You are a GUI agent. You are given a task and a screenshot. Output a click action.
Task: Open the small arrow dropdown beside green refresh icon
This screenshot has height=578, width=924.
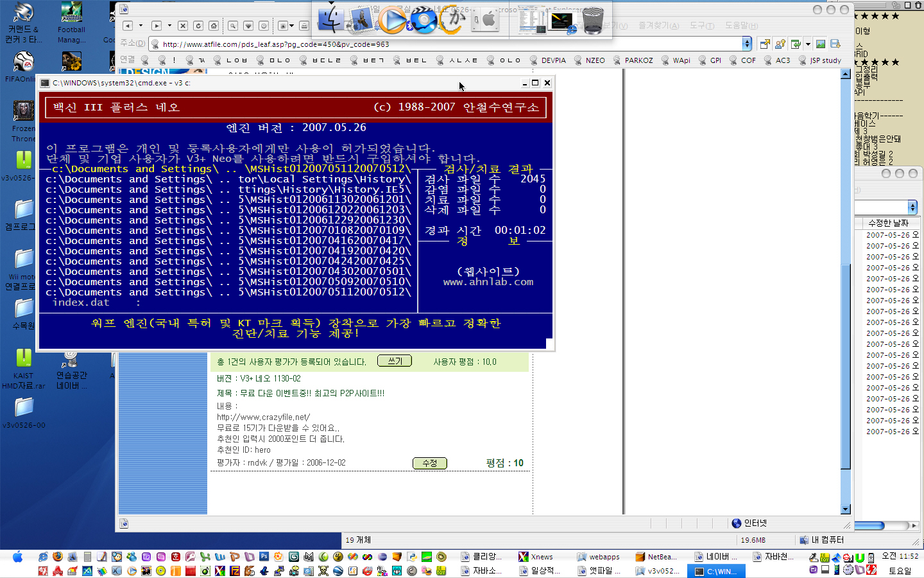[808, 44]
